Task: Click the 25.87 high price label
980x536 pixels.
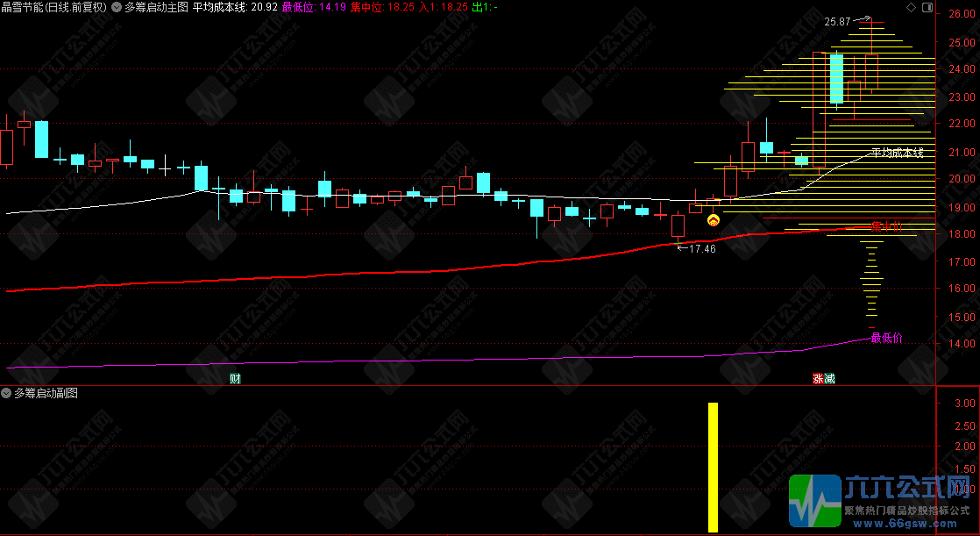Action: [837, 22]
